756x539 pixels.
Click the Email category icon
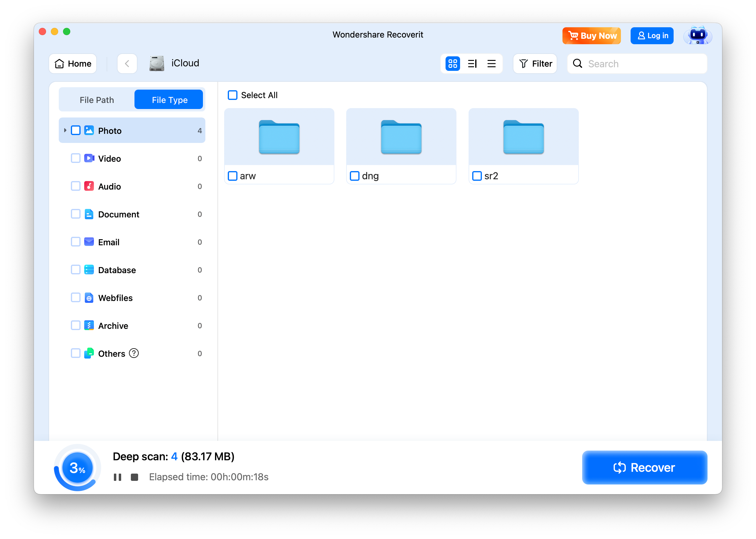[x=89, y=242]
